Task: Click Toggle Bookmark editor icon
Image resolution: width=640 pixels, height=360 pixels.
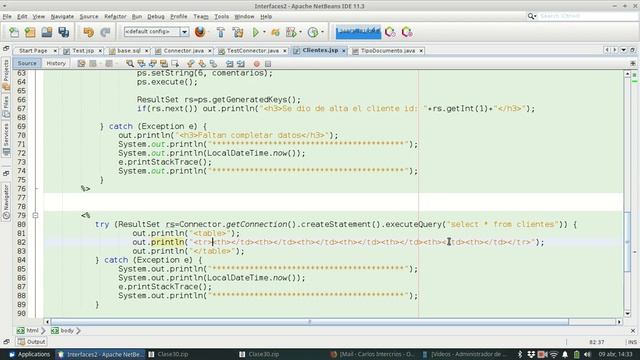Action: click(x=213, y=64)
